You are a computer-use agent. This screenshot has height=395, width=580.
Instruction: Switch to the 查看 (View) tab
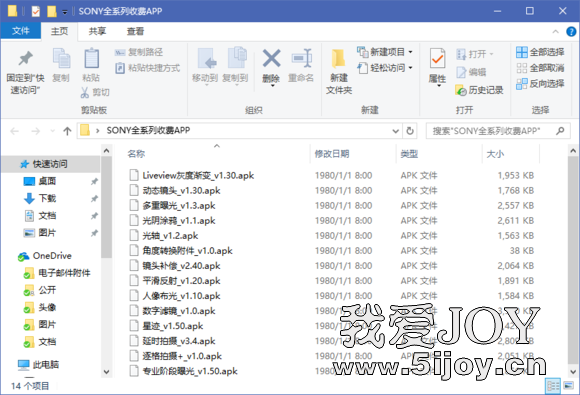click(x=135, y=31)
